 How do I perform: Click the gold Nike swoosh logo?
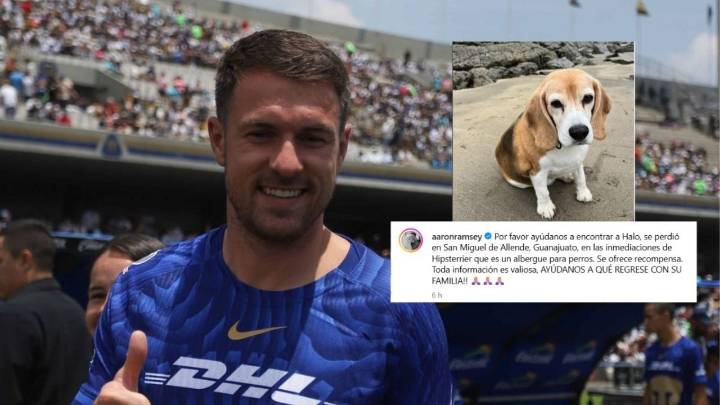pyautogui.click(x=255, y=331)
